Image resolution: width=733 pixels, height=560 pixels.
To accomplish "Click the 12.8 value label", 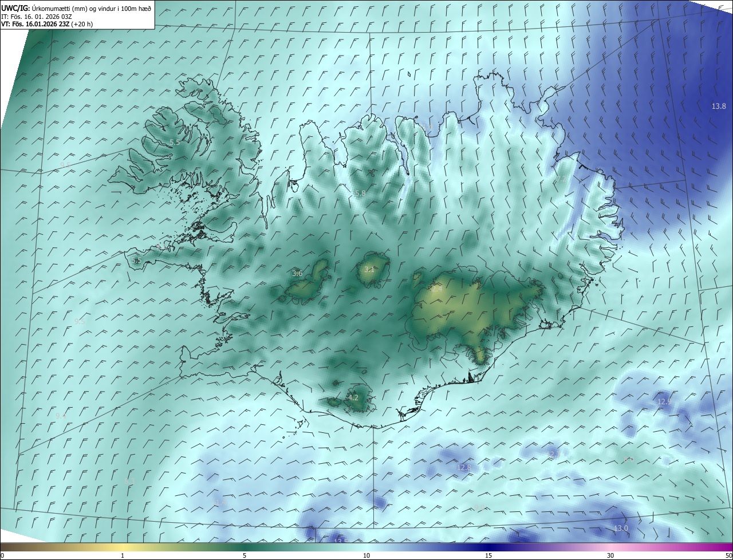I will coord(464,467).
